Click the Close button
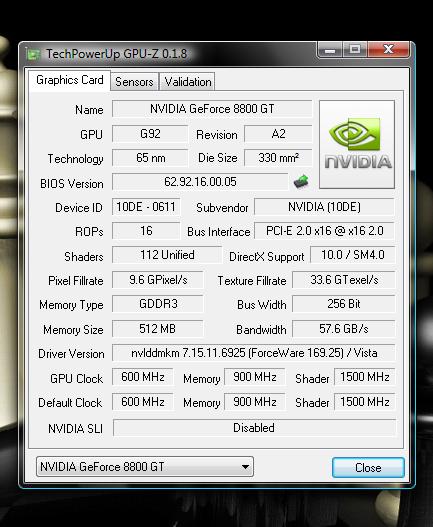This screenshot has height=527, width=433. [x=368, y=468]
